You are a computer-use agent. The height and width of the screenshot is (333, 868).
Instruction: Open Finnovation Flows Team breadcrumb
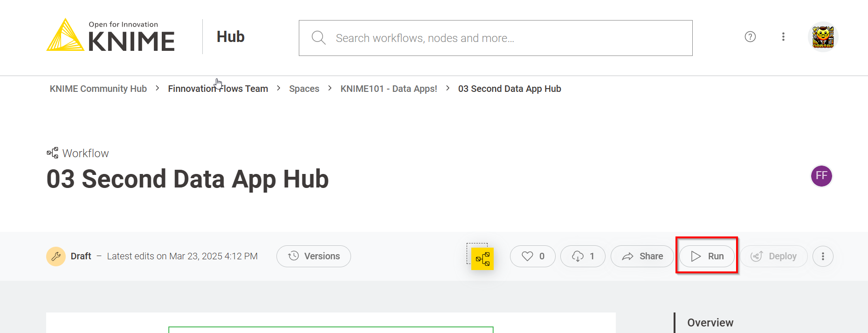point(218,89)
